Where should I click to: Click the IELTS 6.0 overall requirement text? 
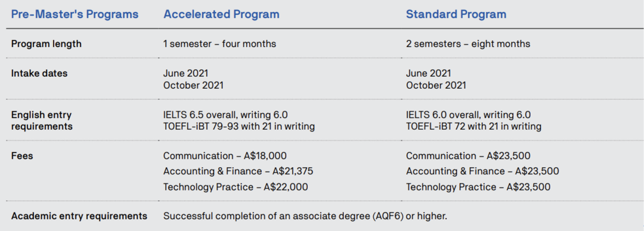[468, 115]
